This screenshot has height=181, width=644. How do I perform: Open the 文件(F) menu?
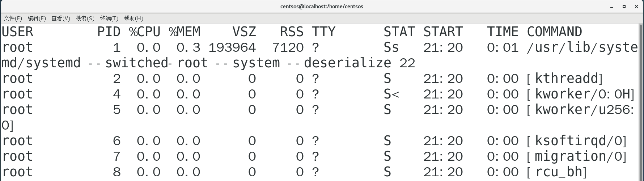(x=13, y=18)
